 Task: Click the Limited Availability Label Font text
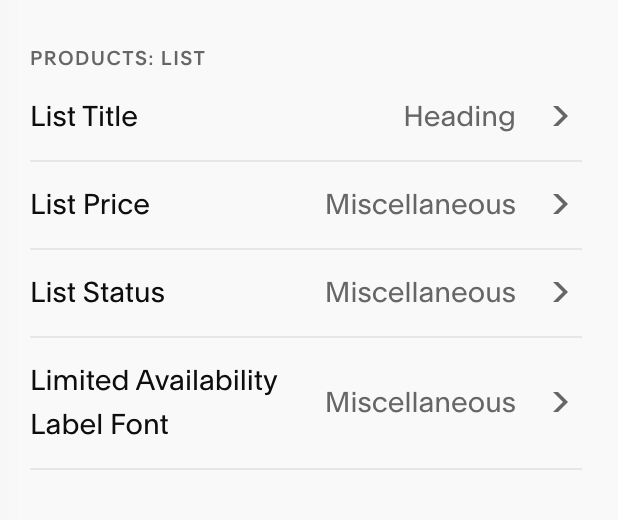154,402
